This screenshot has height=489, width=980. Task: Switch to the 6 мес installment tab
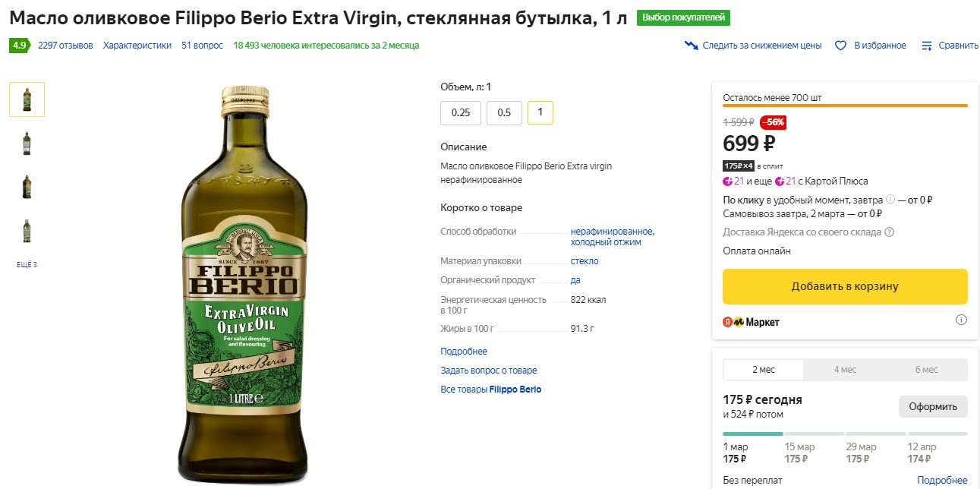click(x=928, y=370)
